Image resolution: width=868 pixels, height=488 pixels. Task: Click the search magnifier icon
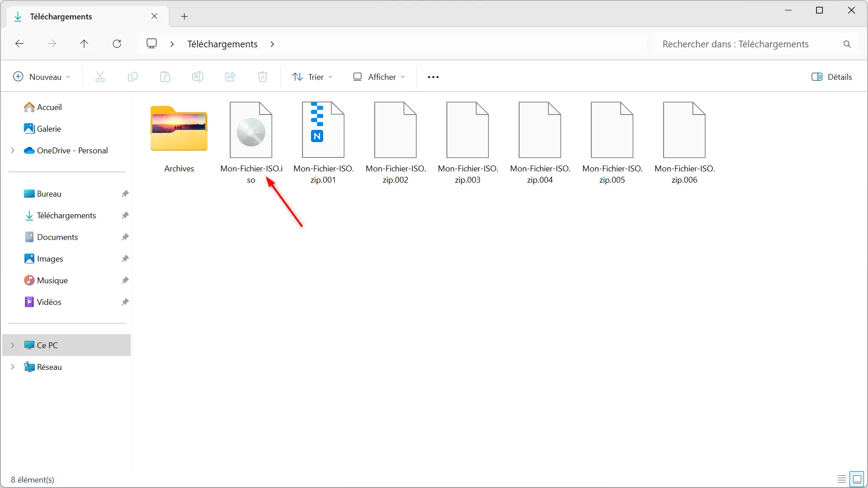pyautogui.click(x=847, y=44)
